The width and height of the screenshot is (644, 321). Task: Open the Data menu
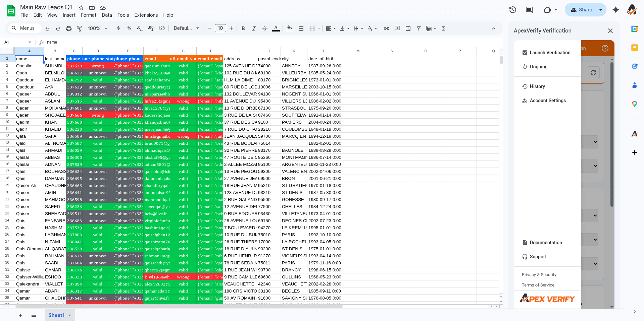(107, 15)
